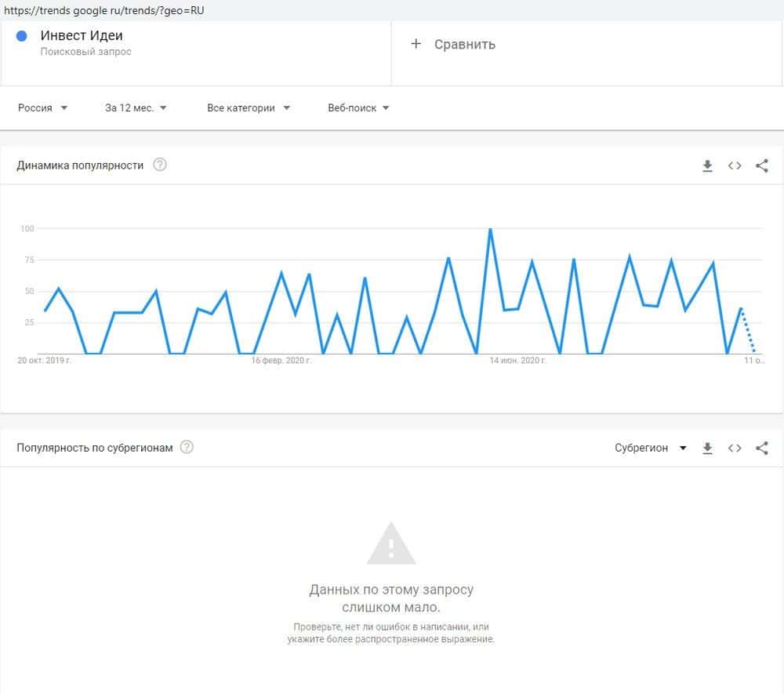Screen dimensions: 784x694
Task: Download the Динамика популярности chart data
Action: coord(707,165)
